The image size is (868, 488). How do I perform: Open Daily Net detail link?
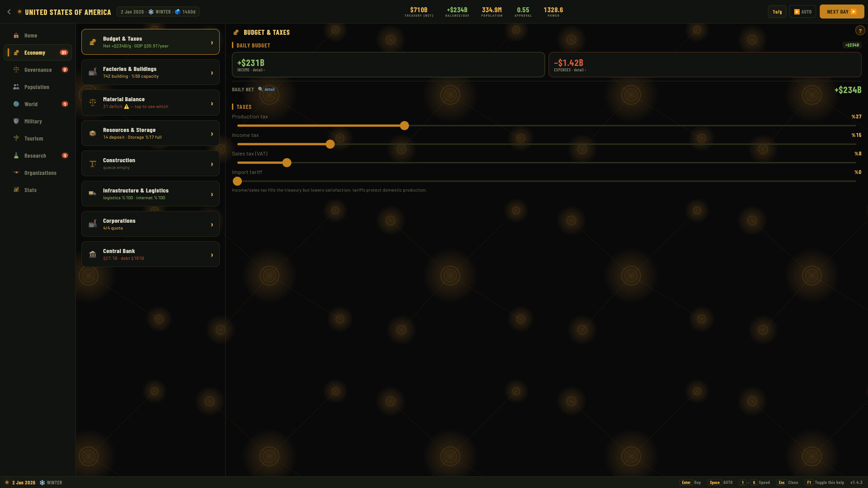click(x=267, y=89)
